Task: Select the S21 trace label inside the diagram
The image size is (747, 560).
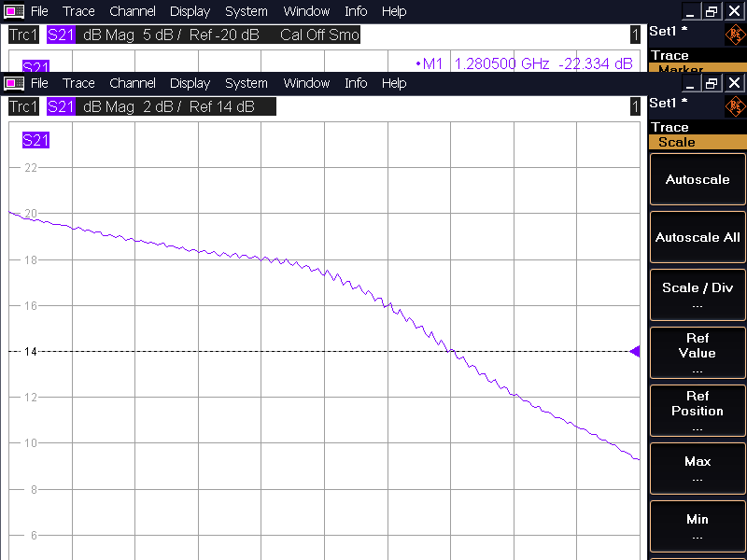Action: (35, 141)
